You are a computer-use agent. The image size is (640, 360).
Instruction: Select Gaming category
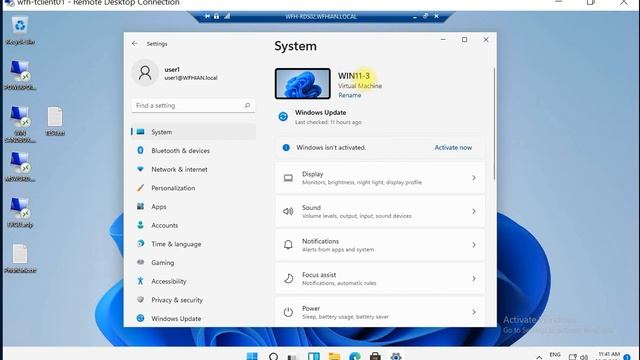pos(193,262)
